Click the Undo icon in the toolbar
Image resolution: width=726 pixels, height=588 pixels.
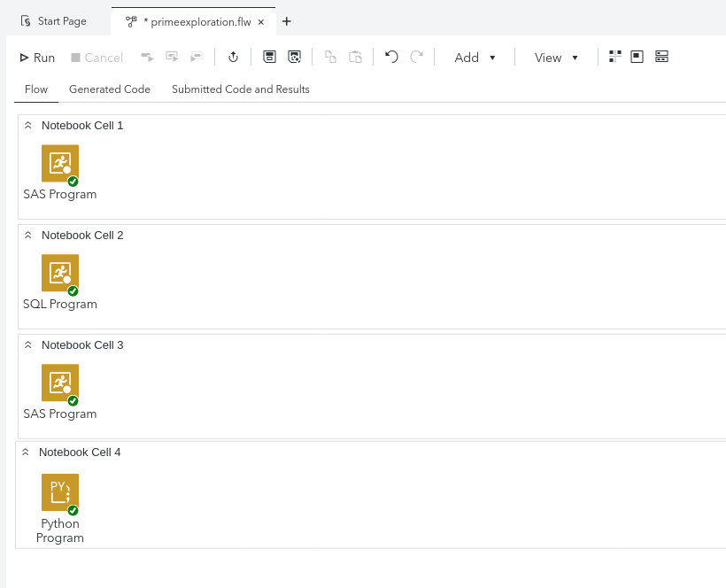(390, 56)
